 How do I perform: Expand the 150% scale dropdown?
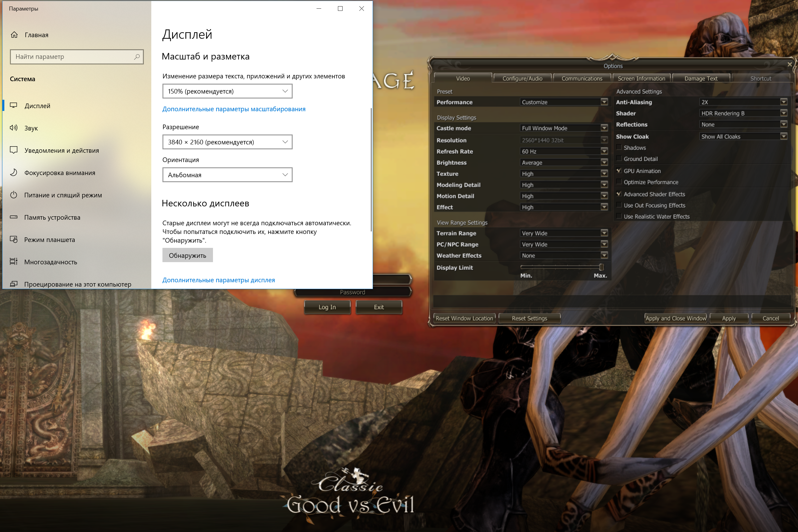227,91
